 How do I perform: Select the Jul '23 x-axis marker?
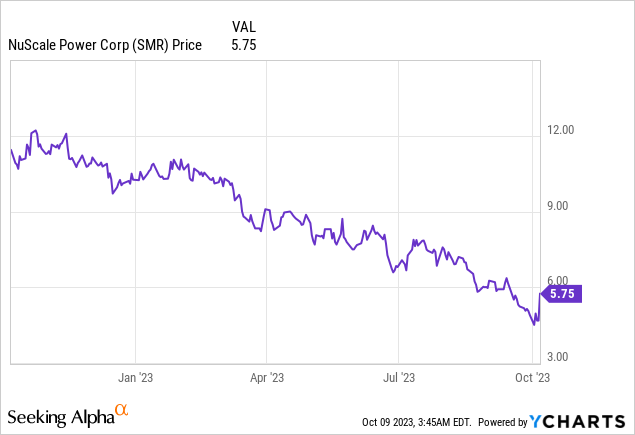pyautogui.click(x=399, y=377)
